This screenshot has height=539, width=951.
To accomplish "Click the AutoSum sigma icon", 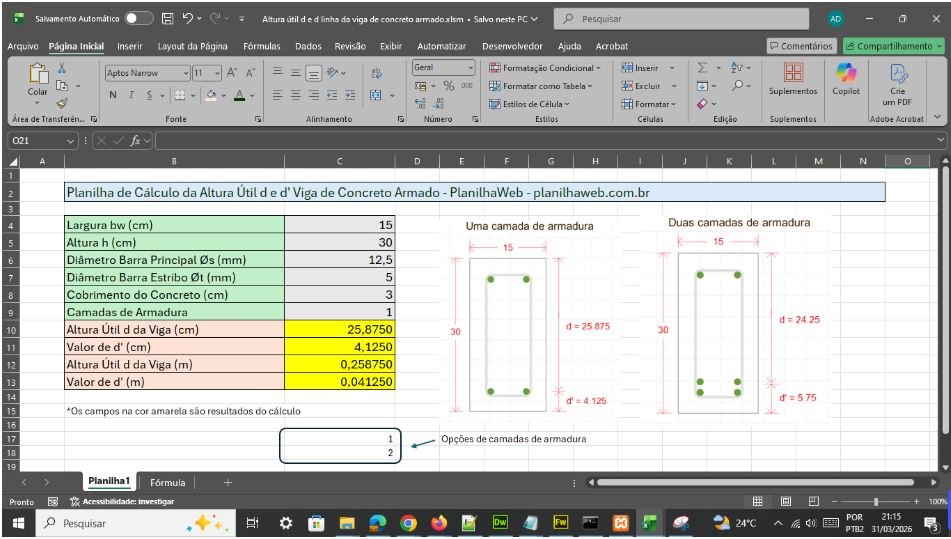I will point(702,68).
